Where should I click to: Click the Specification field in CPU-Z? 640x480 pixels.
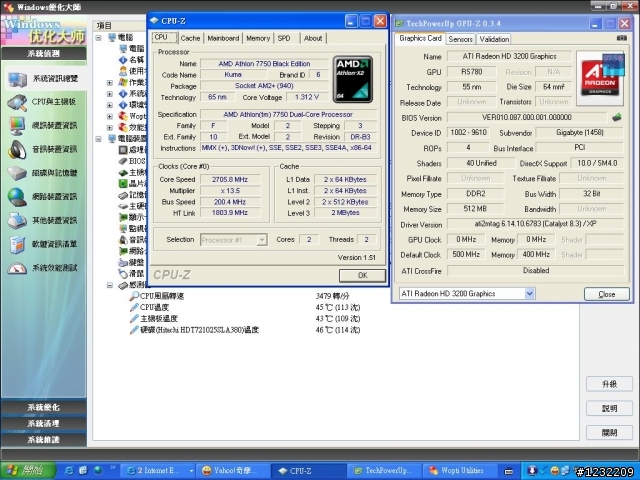coord(288,115)
